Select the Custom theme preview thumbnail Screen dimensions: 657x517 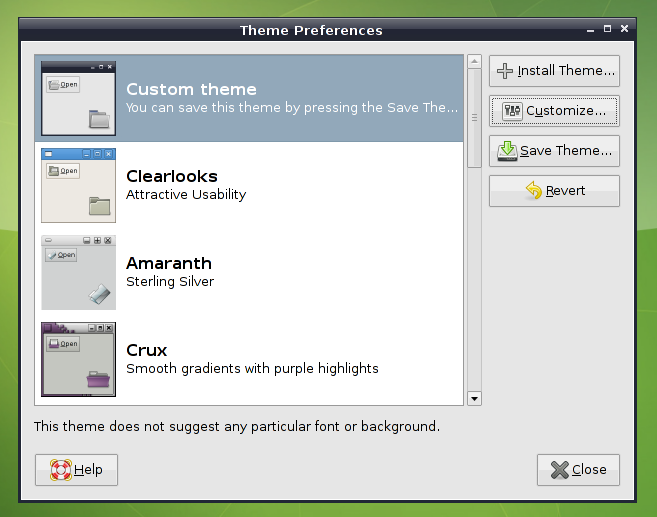point(78,98)
